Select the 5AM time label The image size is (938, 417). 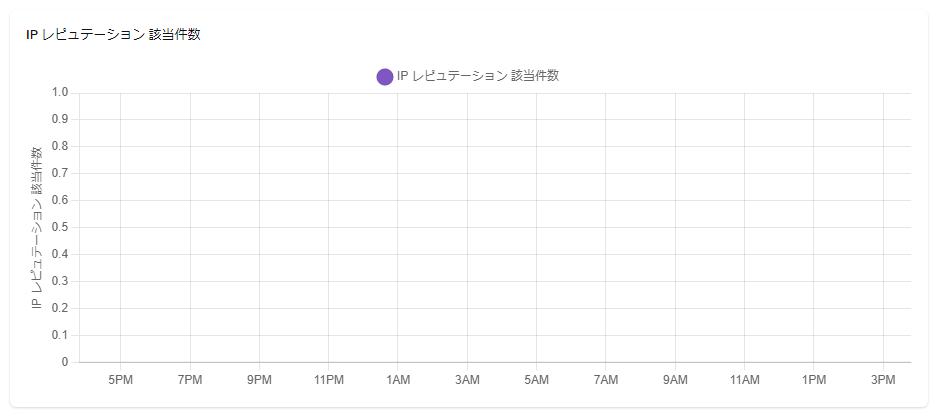coord(537,381)
